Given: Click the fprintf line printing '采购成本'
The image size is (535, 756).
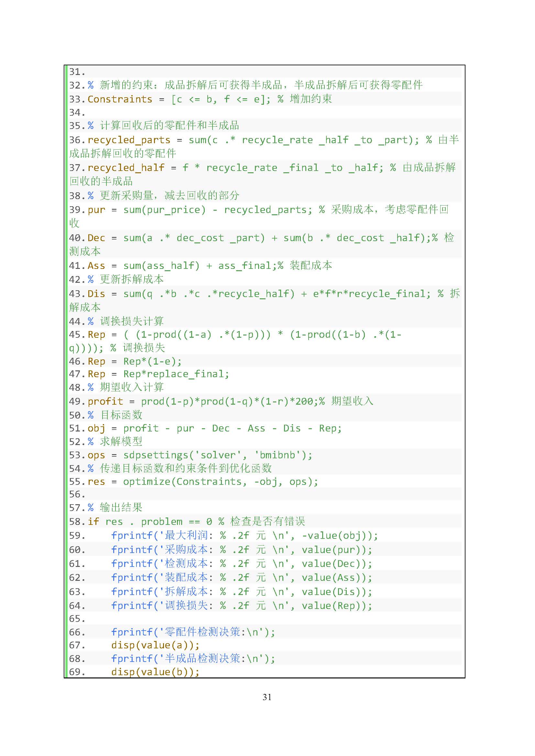Looking at the screenshot, I should 242,549.
